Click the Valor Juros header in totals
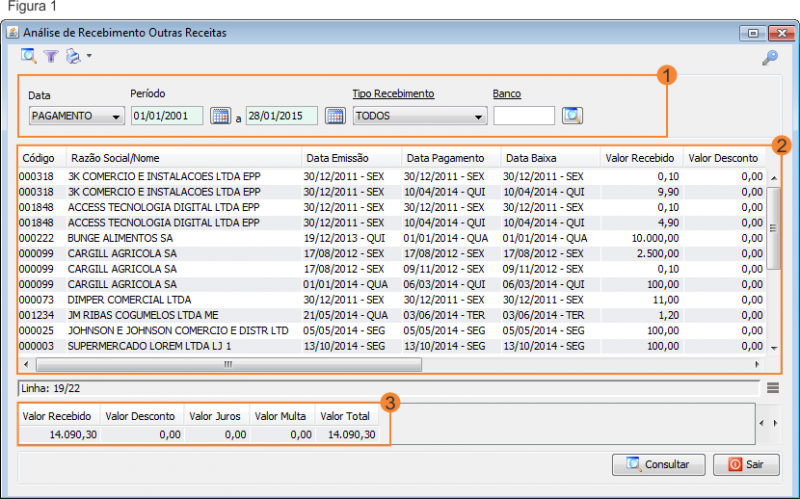The image size is (800, 499). tap(215, 416)
